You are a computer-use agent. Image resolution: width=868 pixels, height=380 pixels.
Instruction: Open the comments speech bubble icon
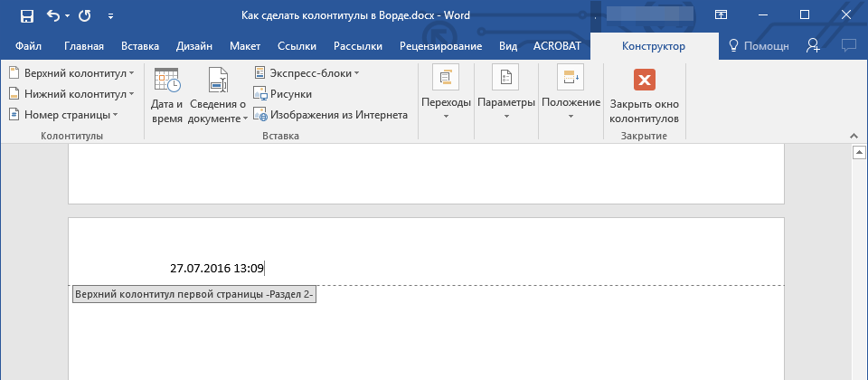click(x=848, y=46)
